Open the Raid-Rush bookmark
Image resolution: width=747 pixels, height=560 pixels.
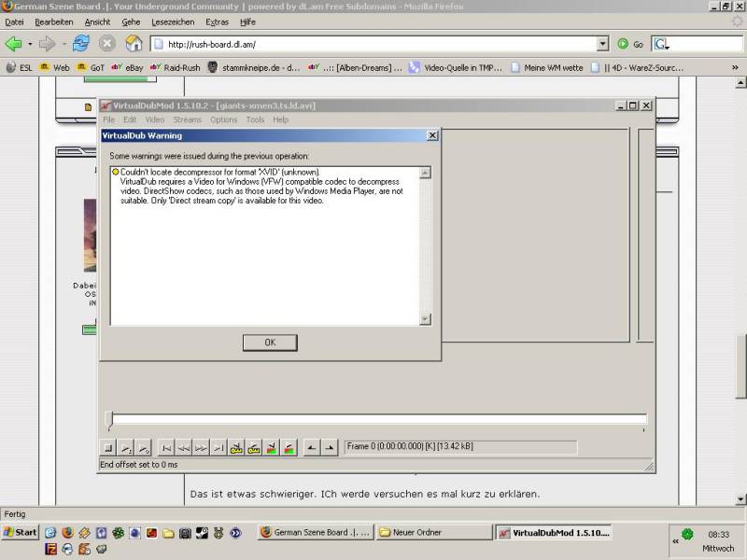pyautogui.click(x=176, y=67)
